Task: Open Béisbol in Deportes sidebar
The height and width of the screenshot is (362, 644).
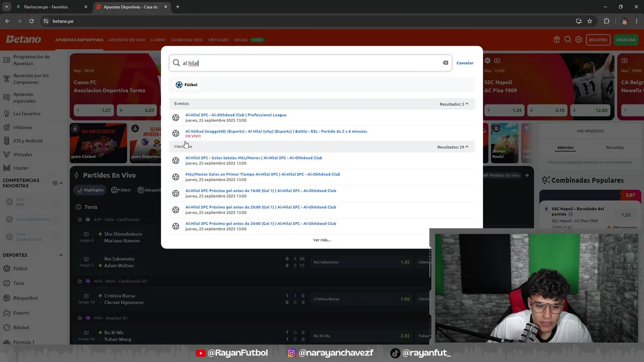Action: coord(21,327)
